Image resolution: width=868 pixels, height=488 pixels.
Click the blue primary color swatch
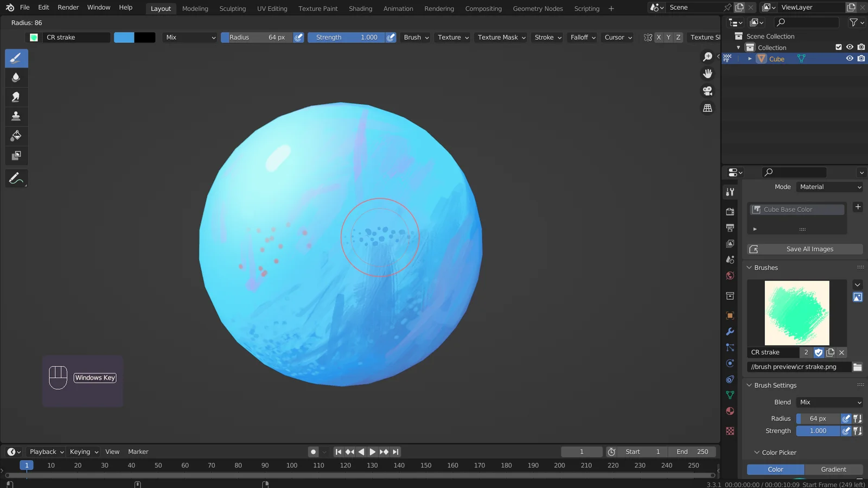pyautogui.click(x=124, y=37)
